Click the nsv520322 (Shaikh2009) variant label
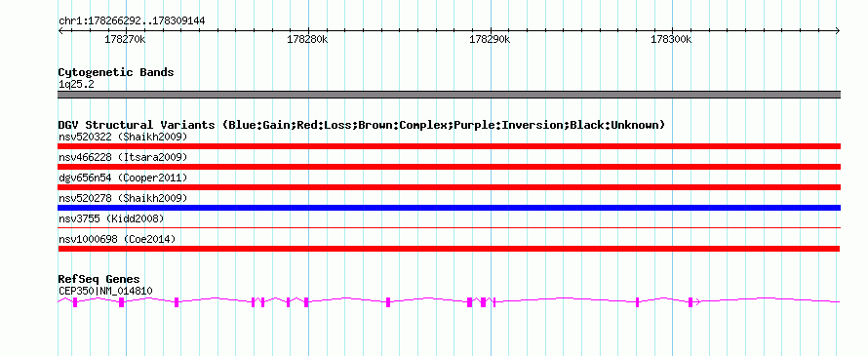The image size is (868, 356). click(x=123, y=137)
